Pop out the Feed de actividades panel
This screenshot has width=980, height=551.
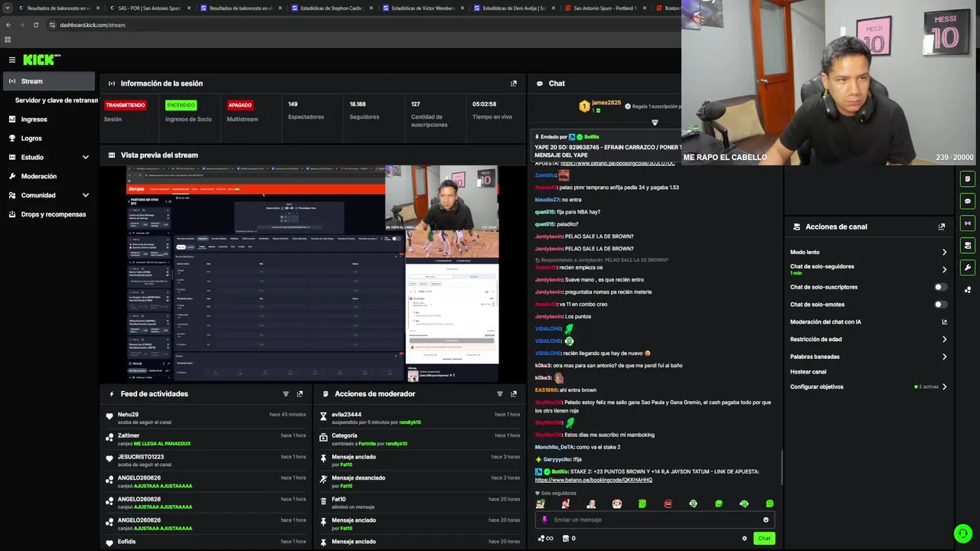(x=299, y=394)
